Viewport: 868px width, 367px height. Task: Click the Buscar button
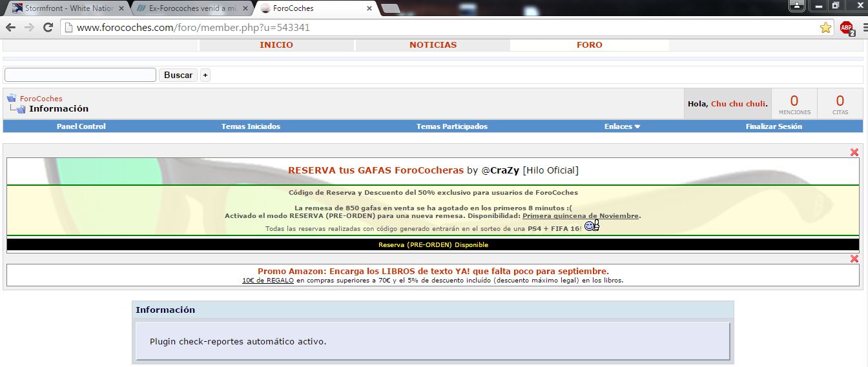(x=178, y=75)
